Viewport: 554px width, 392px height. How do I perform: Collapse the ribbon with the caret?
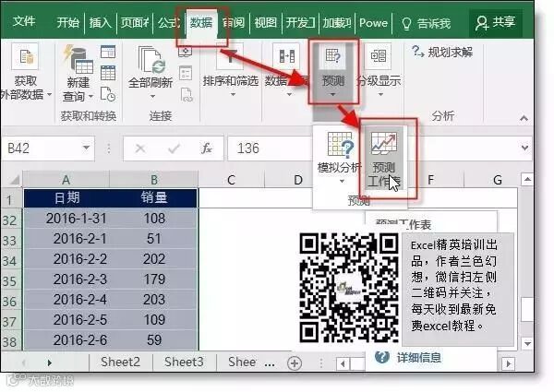coord(524,119)
